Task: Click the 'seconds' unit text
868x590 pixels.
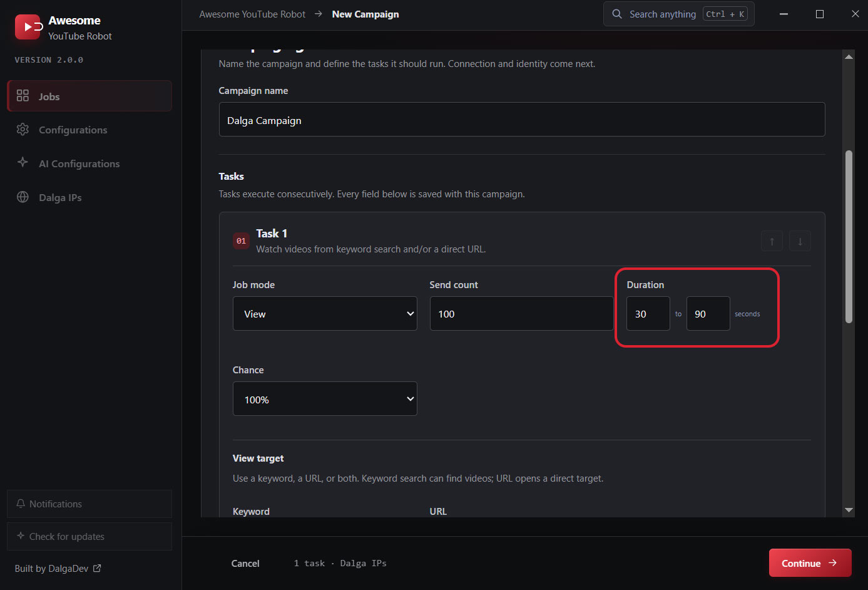Action: 747,314
